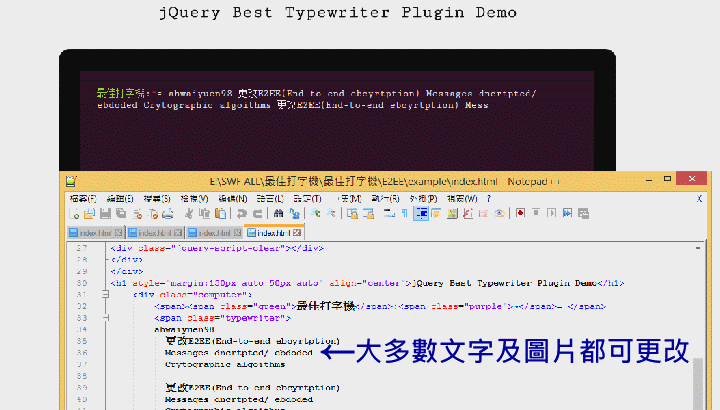Click line number 30 in the margin
720x410 pixels.
point(82,283)
